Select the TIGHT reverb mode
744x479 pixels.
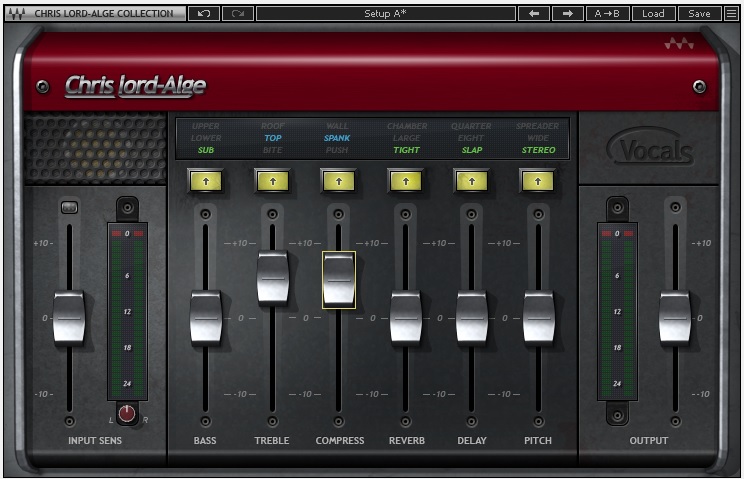[407, 150]
